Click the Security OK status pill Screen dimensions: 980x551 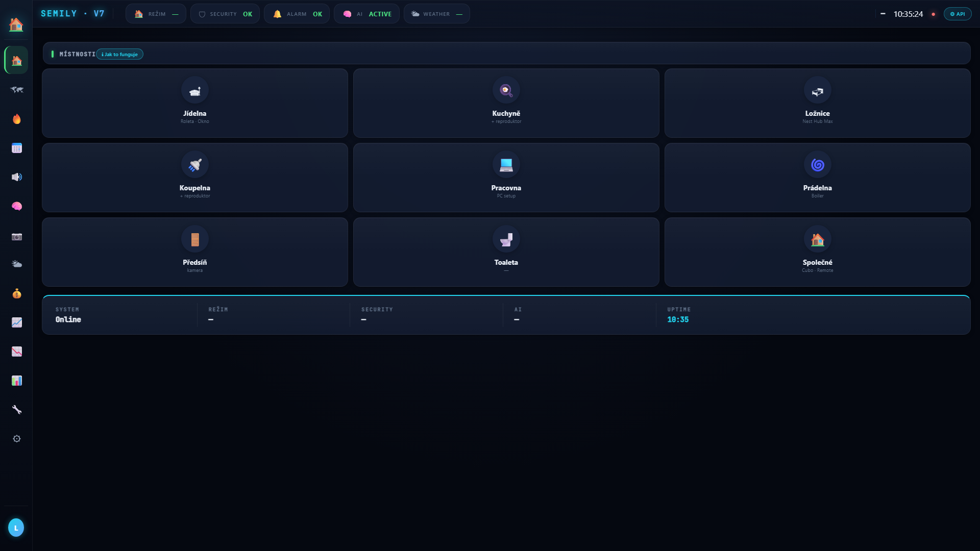(x=225, y=14)
